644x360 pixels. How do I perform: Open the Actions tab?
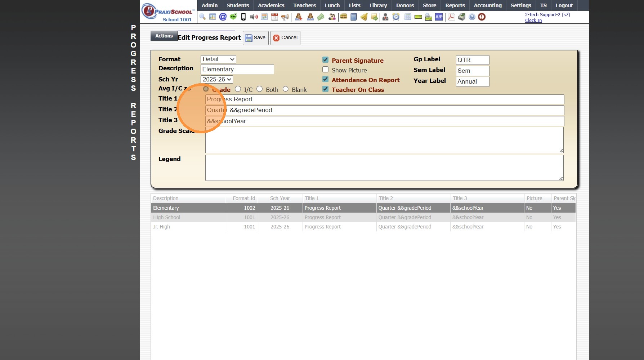coord(164,36)
